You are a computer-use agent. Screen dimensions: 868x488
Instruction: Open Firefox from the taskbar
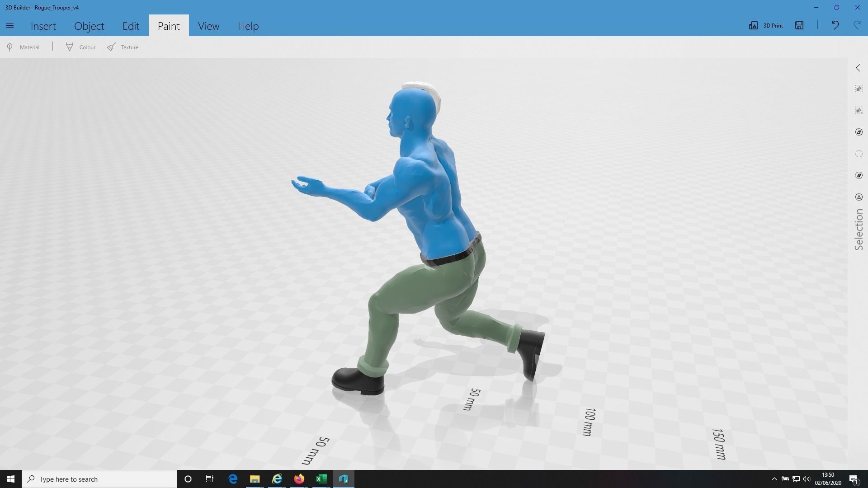coord(299,479)
